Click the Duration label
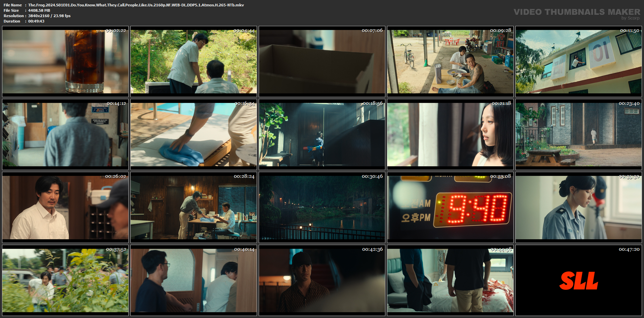Viewport: 644px width, 318px height. pos(12,21)
